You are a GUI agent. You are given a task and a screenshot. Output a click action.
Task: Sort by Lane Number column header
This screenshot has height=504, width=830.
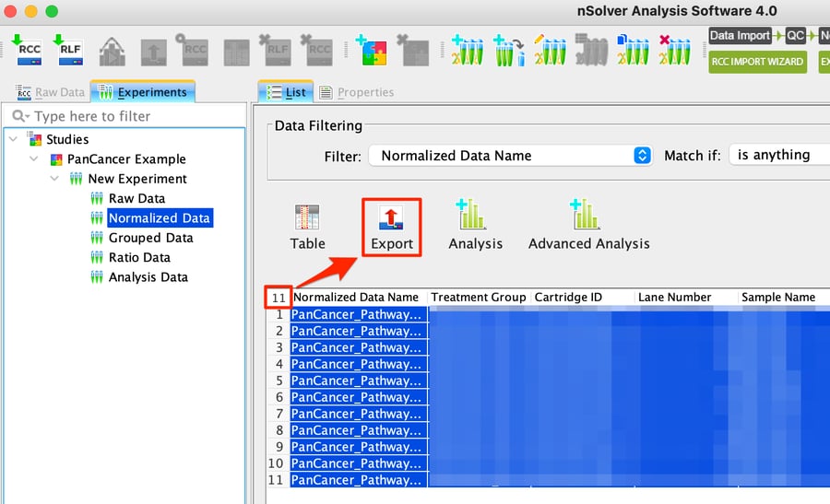pos(685,298)
